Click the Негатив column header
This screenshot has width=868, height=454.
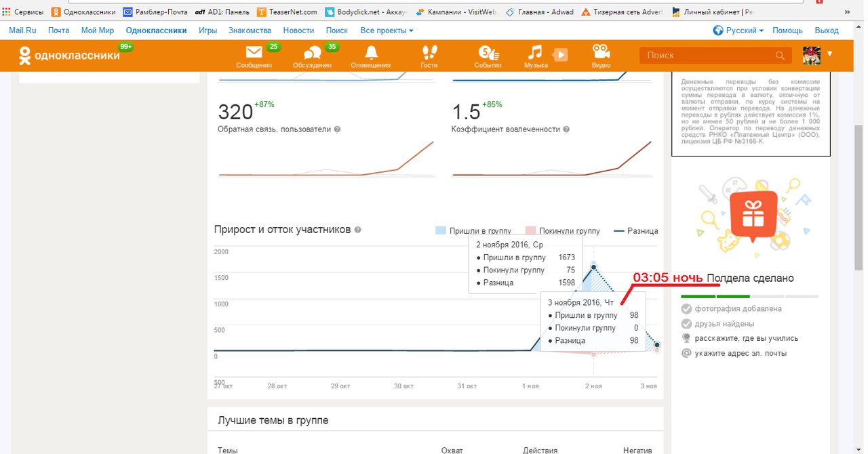coord(637,451)
